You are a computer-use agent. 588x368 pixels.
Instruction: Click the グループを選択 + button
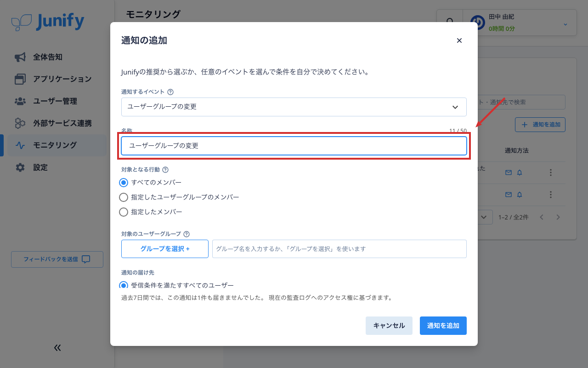(165, 249)
